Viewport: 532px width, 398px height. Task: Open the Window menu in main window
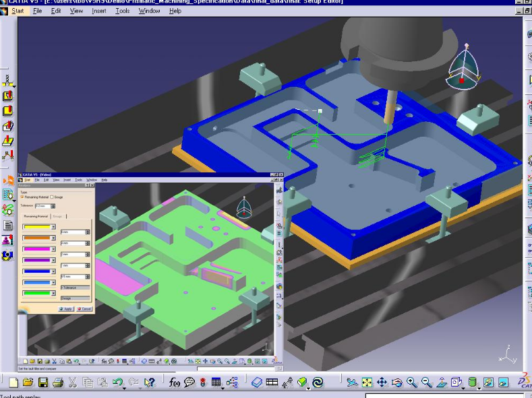pyautogui.click(x=149, y=11)
